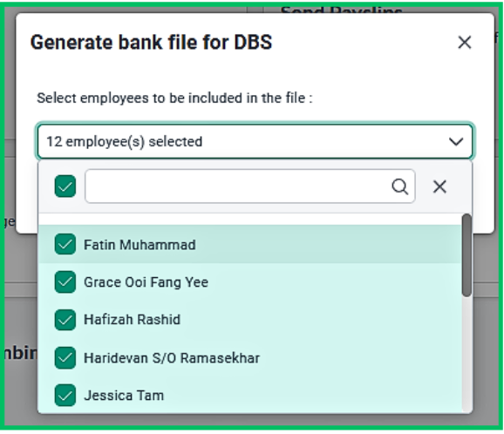Uncheck the Hafizah Rashid checkbox
Screen dimensions: 504x434
(65, 320)
